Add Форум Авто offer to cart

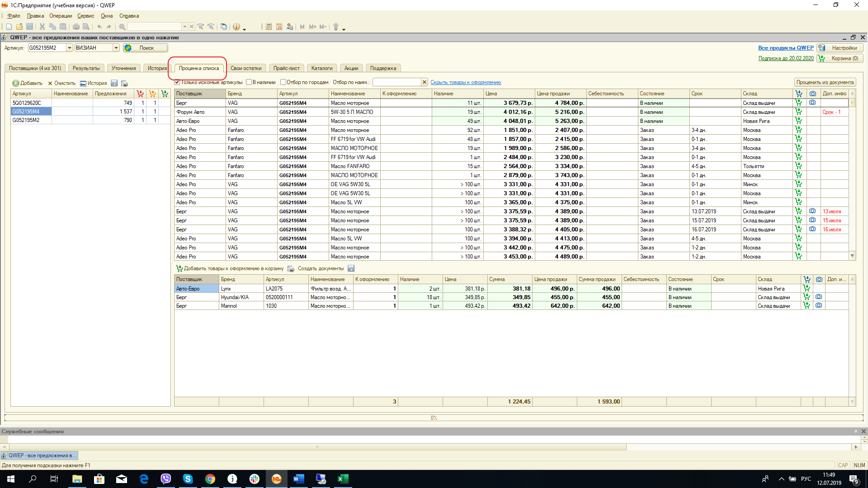799,112
